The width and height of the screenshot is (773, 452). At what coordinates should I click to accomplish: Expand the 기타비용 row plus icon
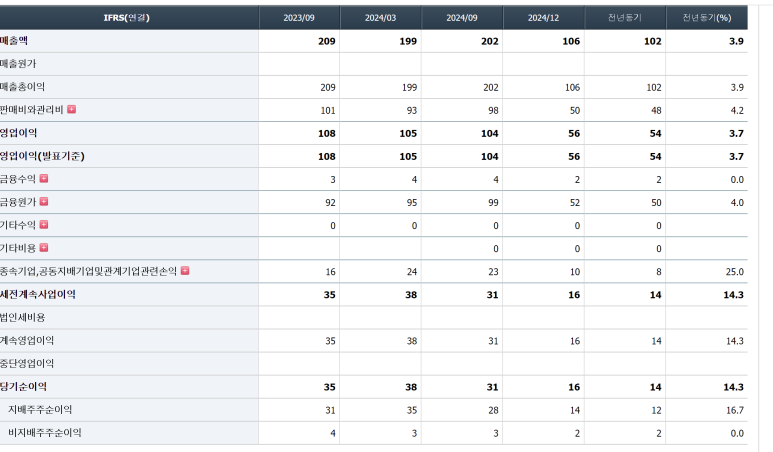[x=44, y=247]
